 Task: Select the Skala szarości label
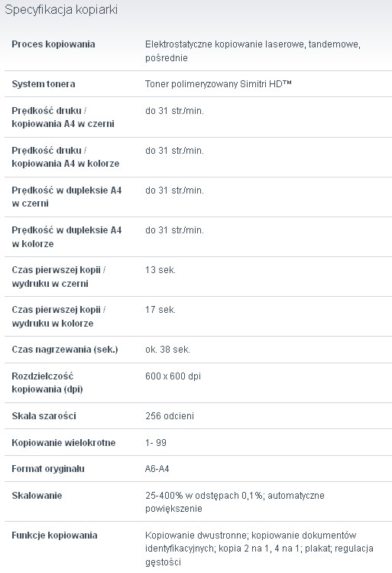tap(44, 416)
